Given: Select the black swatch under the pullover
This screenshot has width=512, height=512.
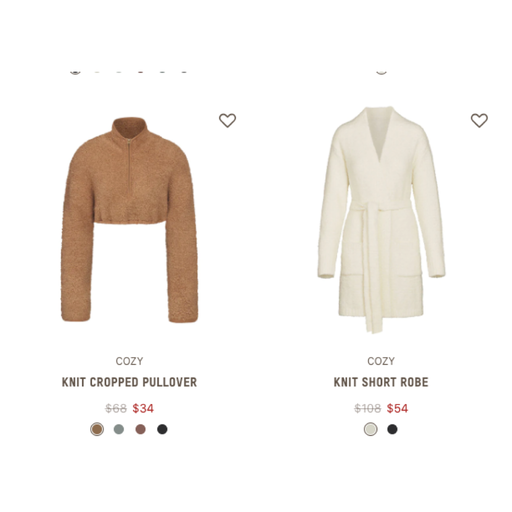Looking at the screenshot, I should click(162, 429).
